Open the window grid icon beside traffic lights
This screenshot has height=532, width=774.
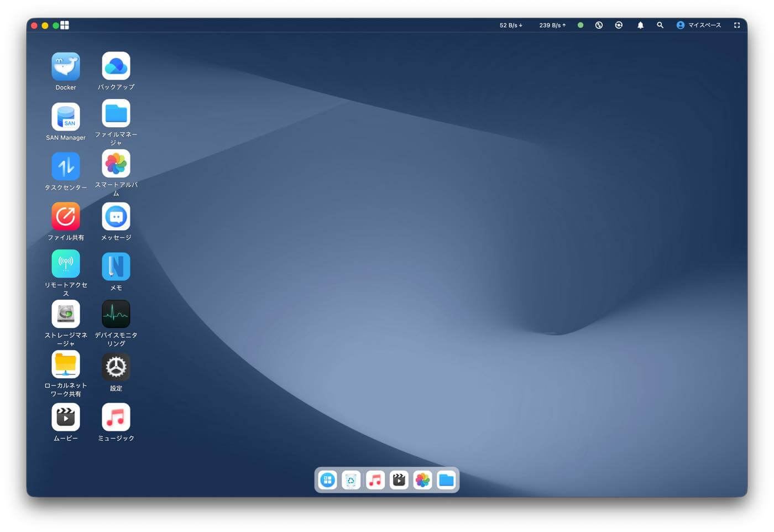coord(65,25)
